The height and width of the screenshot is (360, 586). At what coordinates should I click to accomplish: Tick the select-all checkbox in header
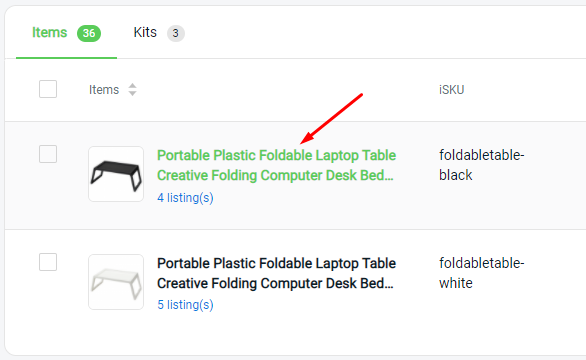(48, 89)
